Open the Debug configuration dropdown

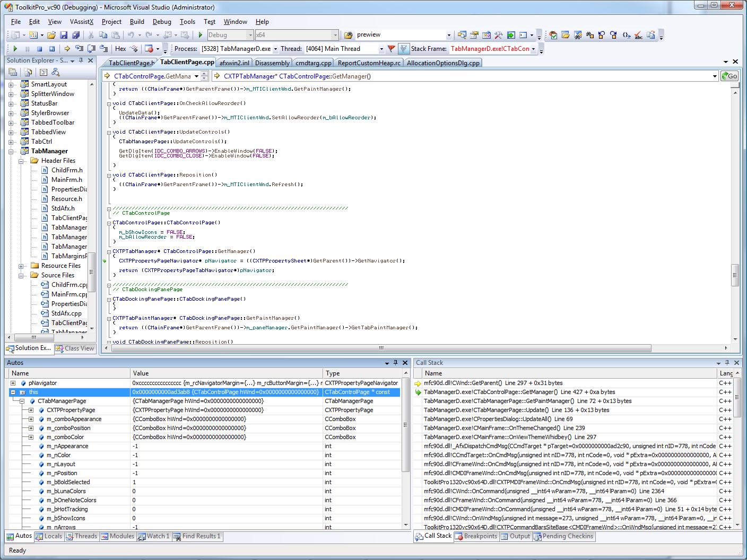(250, 35)
